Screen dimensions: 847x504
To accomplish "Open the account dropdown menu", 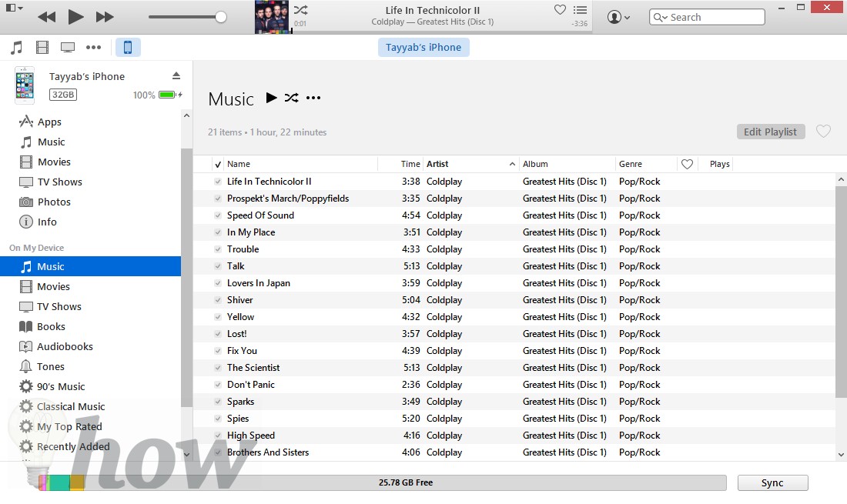I will (618, 17).
